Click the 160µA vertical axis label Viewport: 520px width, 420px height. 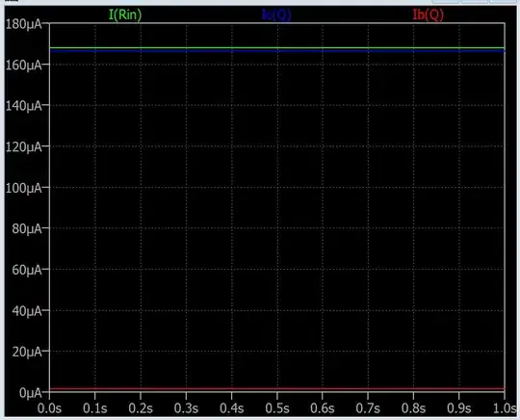(24, 66)
